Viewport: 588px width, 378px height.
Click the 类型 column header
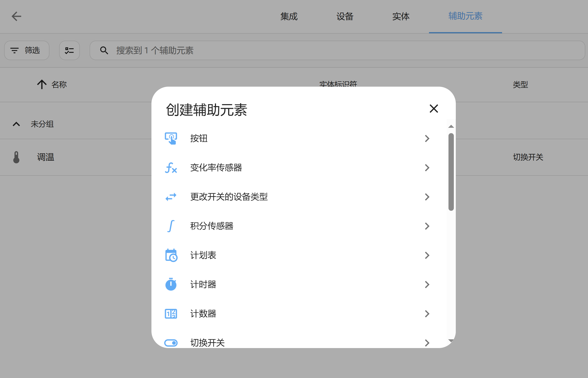[520, 84]
